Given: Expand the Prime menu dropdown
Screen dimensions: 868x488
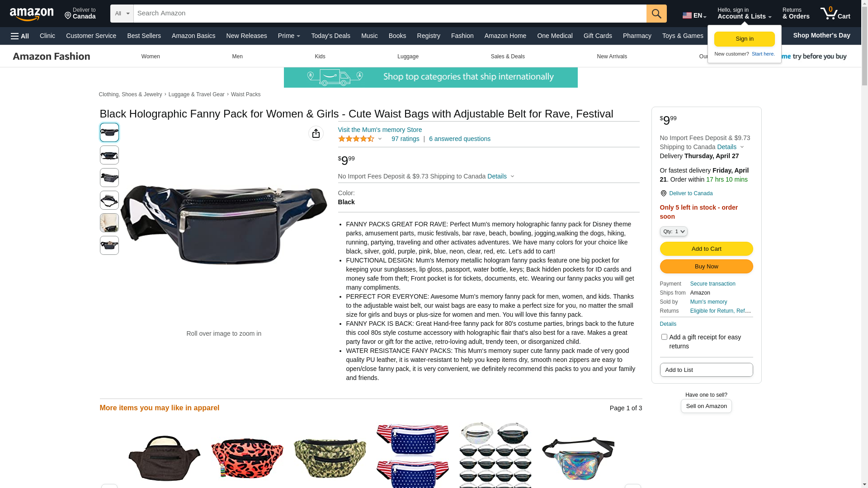Looking at the screenshot, I should pos(289,36).
